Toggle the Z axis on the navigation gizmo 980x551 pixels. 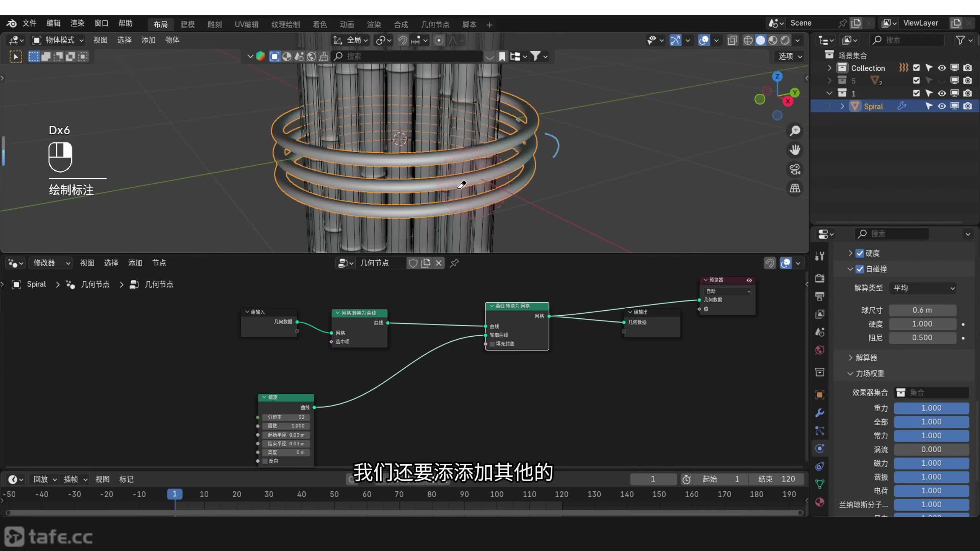tap(777, 77)
